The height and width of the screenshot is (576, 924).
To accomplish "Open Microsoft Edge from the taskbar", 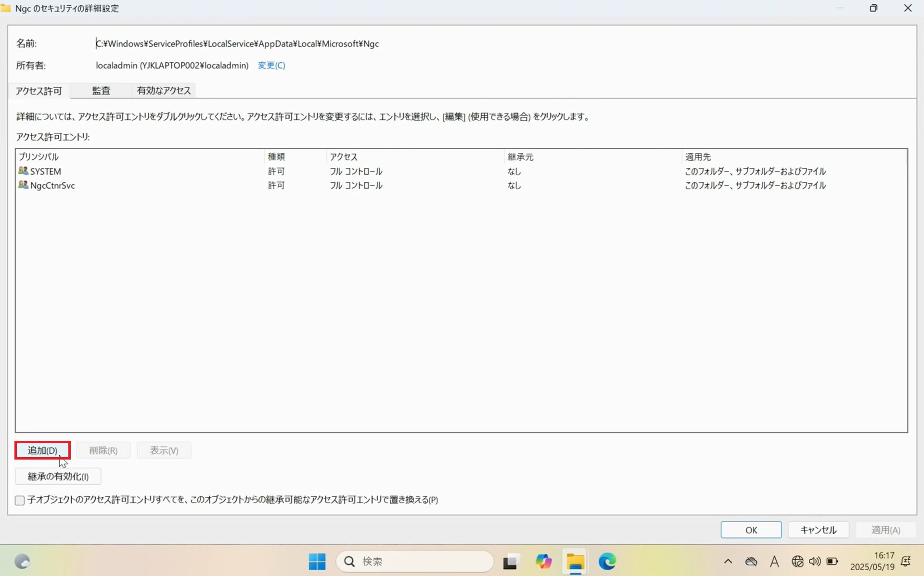I will click(x=607, y=561).
